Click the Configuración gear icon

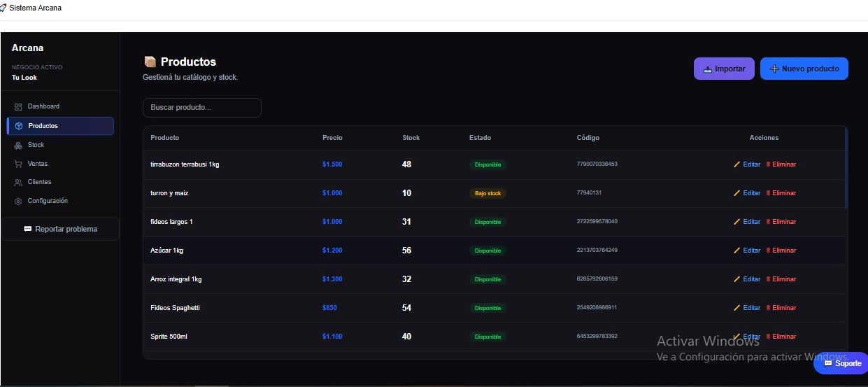point(18,202)
